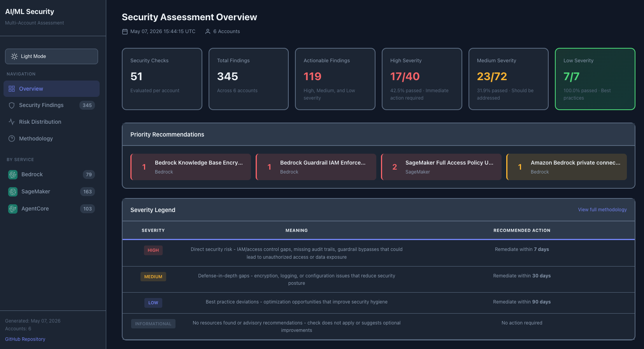Click the 'Defense-in-depth gaps' meaning text

point(297,279)
